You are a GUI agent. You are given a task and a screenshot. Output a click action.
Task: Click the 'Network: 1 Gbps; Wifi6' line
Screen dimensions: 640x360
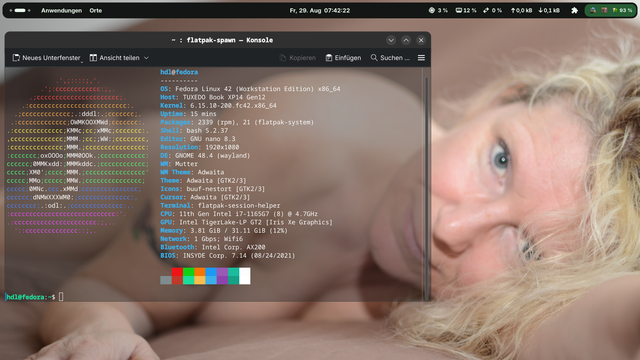tap(201, 239)
